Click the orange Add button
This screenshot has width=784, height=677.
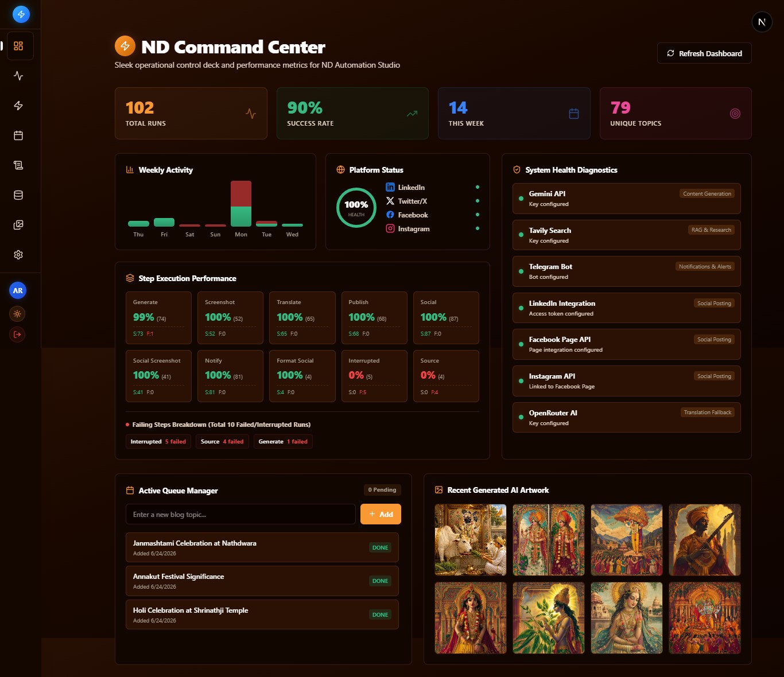381,514
